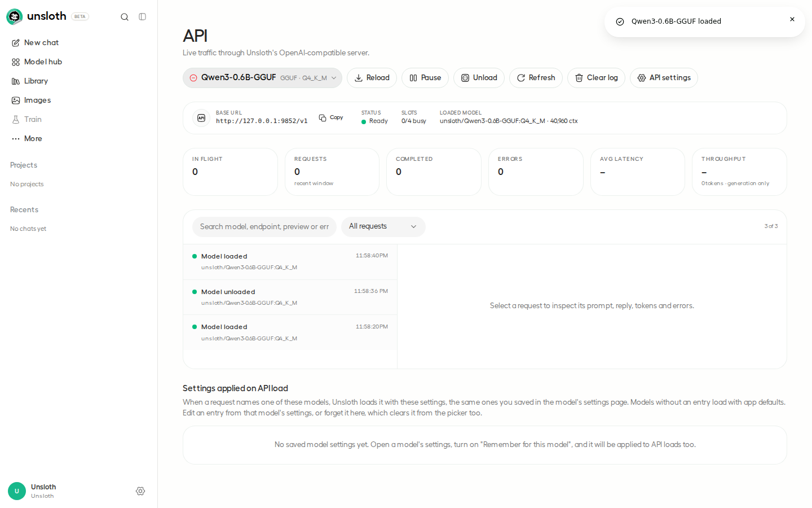Click the Throughput stat card
The image size is (812, 508).
[x=739, y=172]
